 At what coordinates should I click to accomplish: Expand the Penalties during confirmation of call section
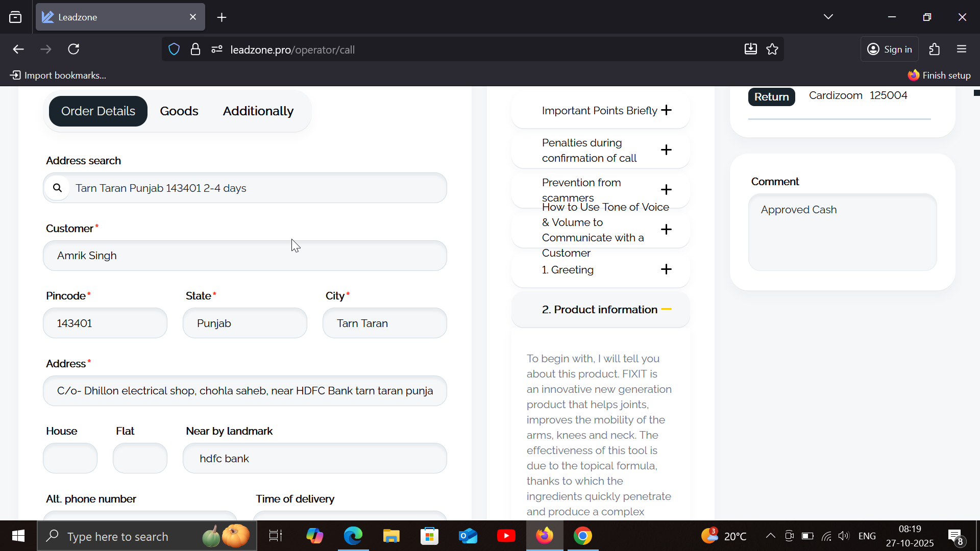click(666, 150)
